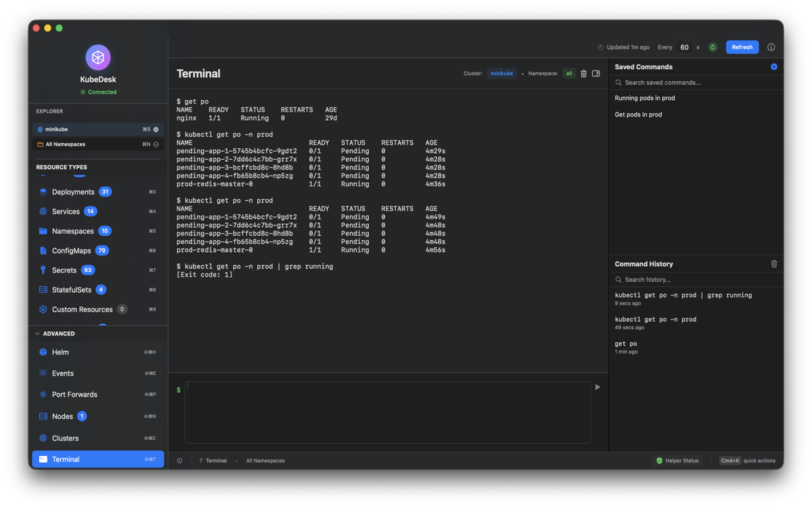Toggle the side panel layout icon
Viewport: 812px width, 508px height.
click(x=596, y=74)
